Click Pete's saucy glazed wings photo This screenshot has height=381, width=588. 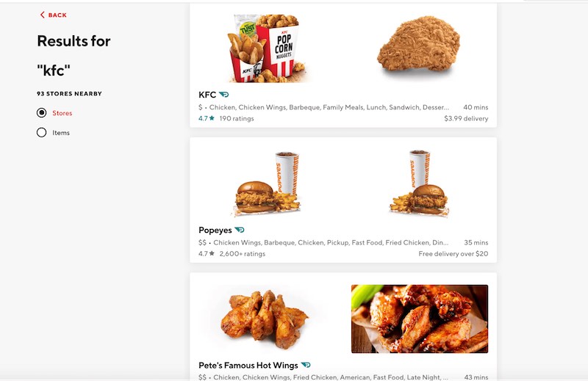(419, 319)
